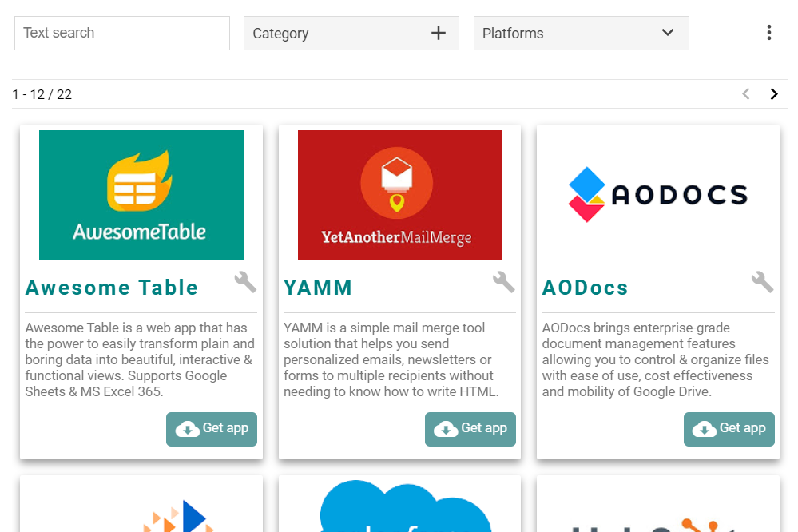Get the Awesome Table app
The image size is (798, 532).
[x=212, y=429]
